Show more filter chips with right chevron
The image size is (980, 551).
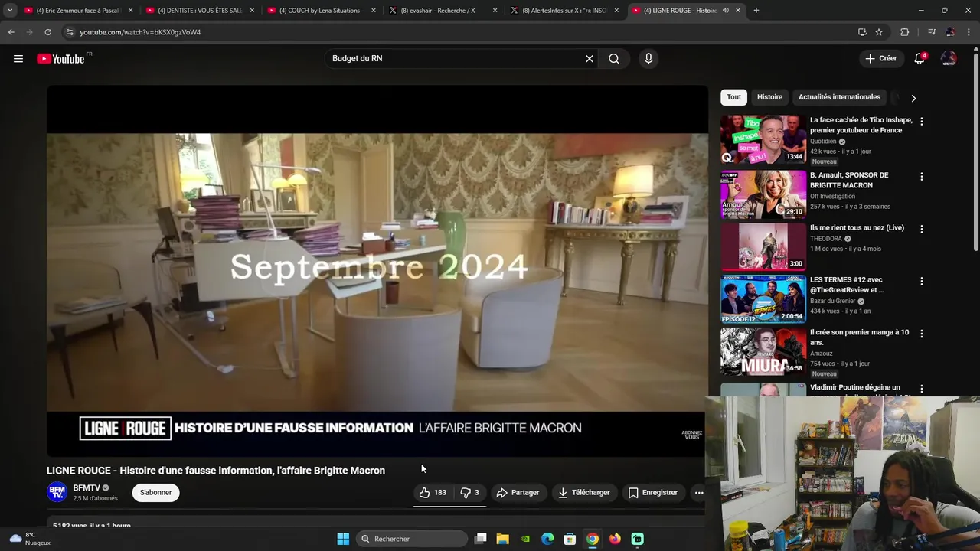point(913,98)
